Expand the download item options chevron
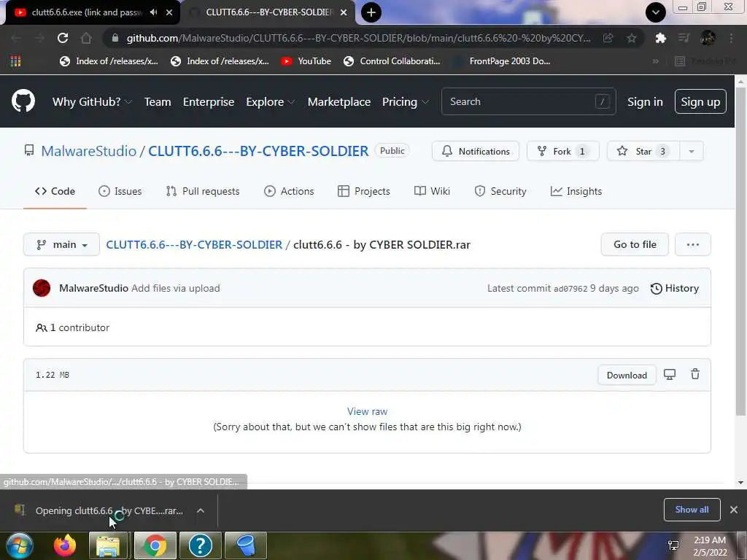 (x=201, y=510)
